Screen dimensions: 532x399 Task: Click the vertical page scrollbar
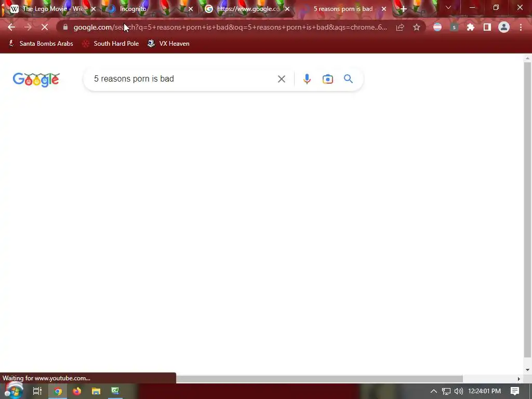click(527, 209)
